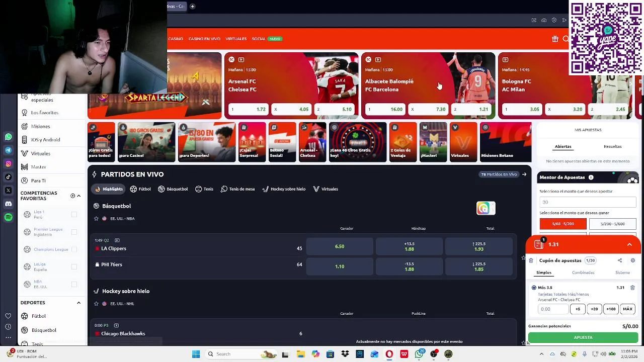Select the Simples slip tab
This screenshot has height=362, width=644.
click(543, 273)
